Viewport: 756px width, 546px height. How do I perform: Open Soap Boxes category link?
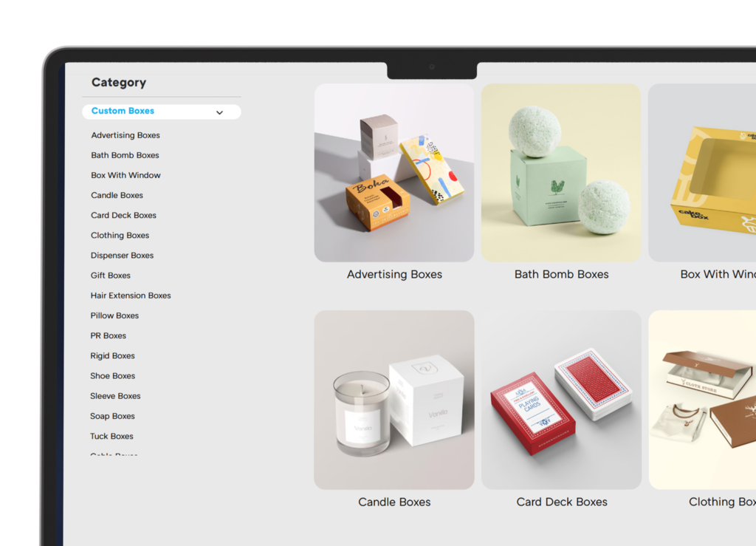(112, 416)
